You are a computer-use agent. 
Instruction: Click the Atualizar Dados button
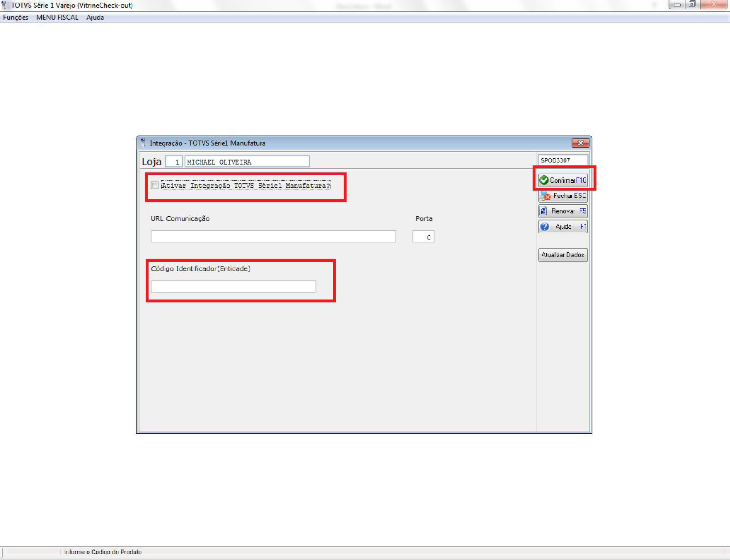tap(563, 255)
